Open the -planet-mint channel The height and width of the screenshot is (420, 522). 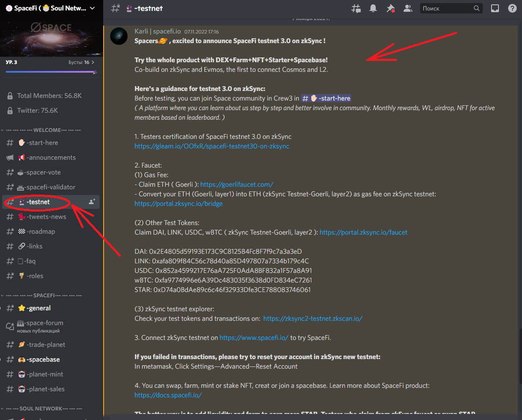51,374
